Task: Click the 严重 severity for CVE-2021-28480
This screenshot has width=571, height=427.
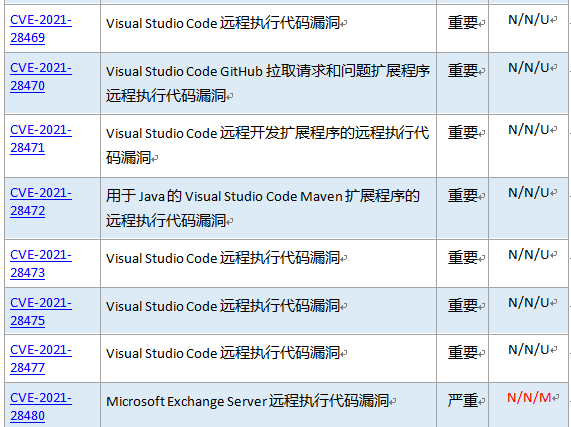Action: pos(463,400)
